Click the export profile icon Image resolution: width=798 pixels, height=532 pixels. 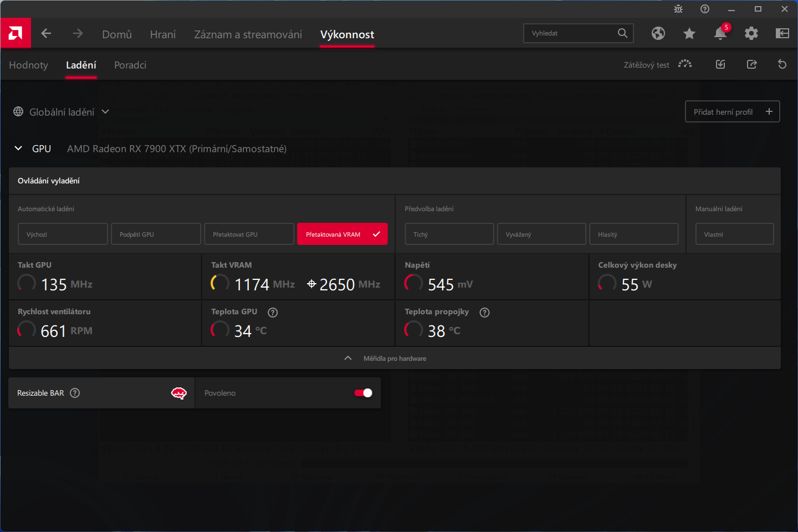pyautogui.click(x=751, y=64)
